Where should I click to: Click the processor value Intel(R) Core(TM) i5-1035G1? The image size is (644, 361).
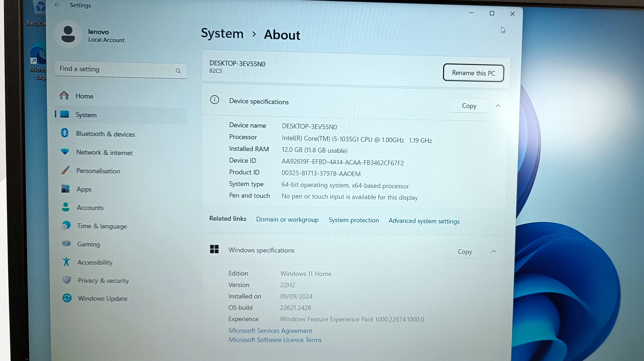357,139
